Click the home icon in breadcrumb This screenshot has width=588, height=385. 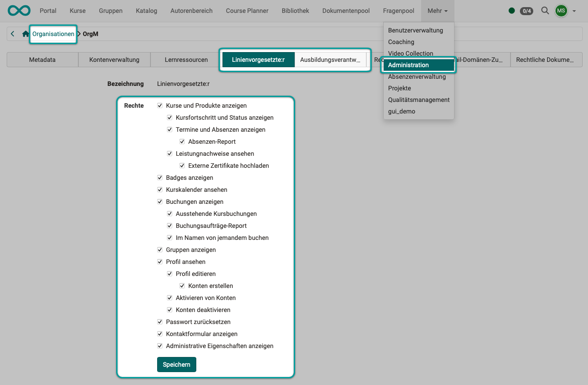click(25, 34)
